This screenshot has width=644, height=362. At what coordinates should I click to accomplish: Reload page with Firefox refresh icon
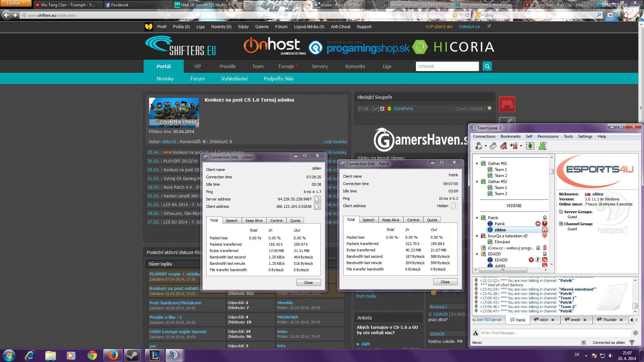[467, 15]
